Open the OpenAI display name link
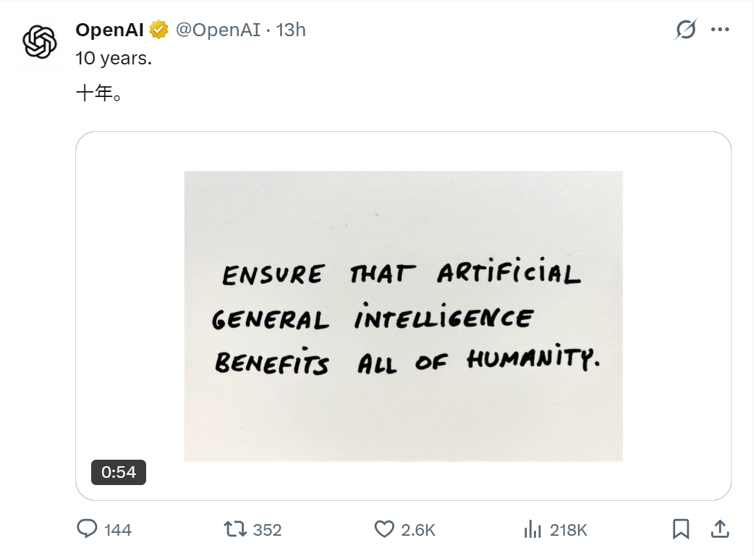This screenshot has height=556, width=756. [110, 30]
